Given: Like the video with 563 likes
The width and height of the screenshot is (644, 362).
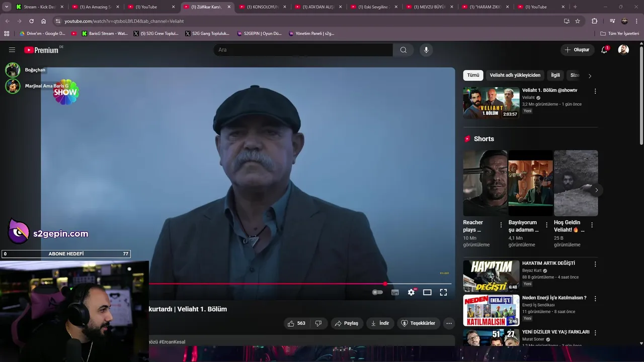Looking at the screenshot, I should click(296, 323).
